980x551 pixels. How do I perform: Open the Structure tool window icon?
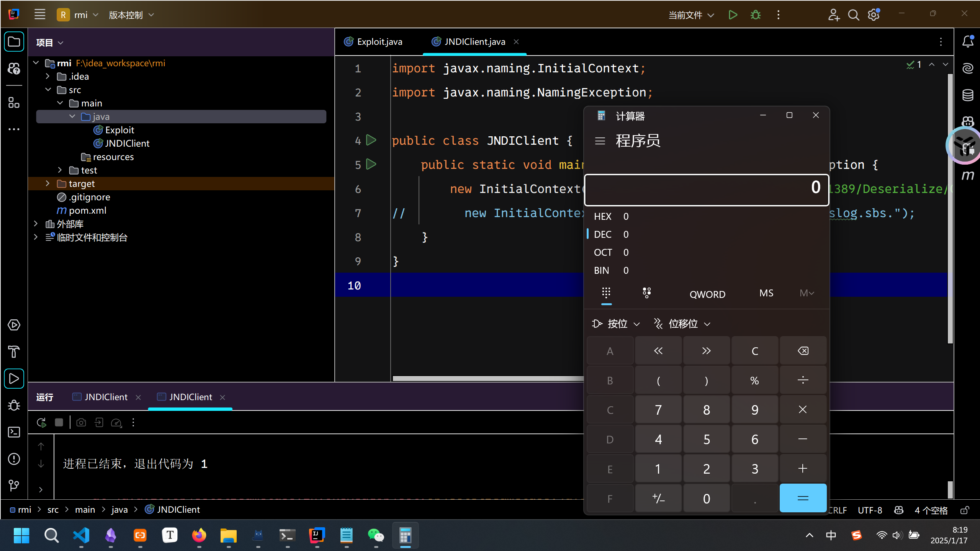[x=14, y=102]
